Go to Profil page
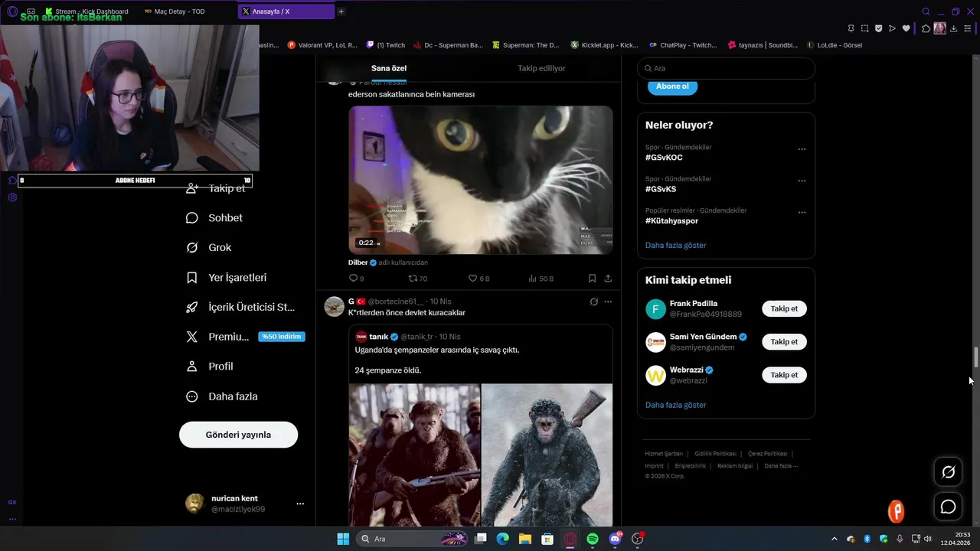 (x=209, y=367)
